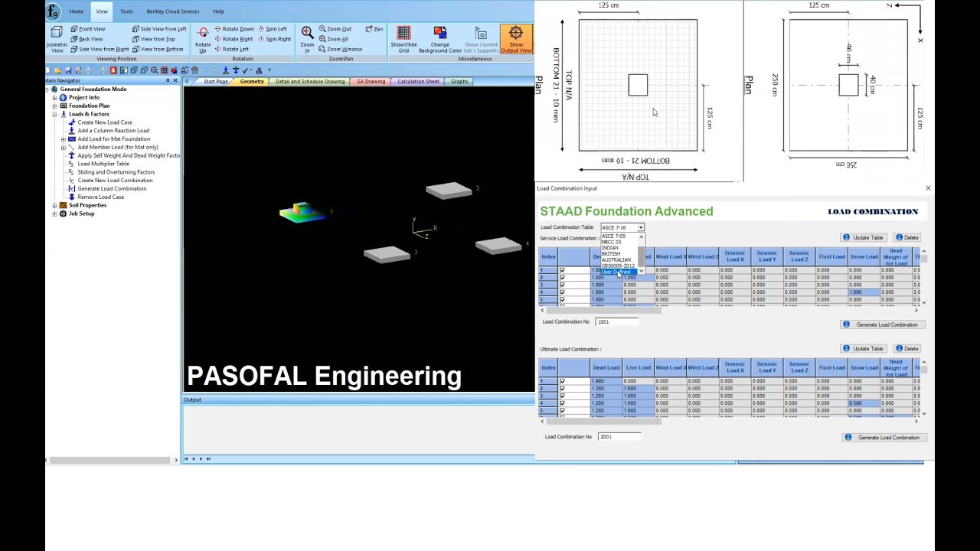The width and height of the screenshot is (980, 551).
Task: Click Delete for ultimate combinations
Action: (906, 348)
